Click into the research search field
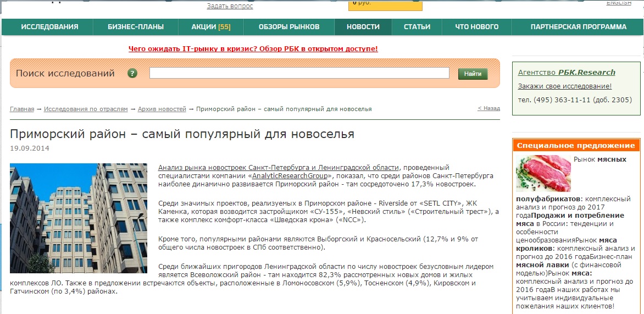Screen dimensions: 644x314 point(299,73)
